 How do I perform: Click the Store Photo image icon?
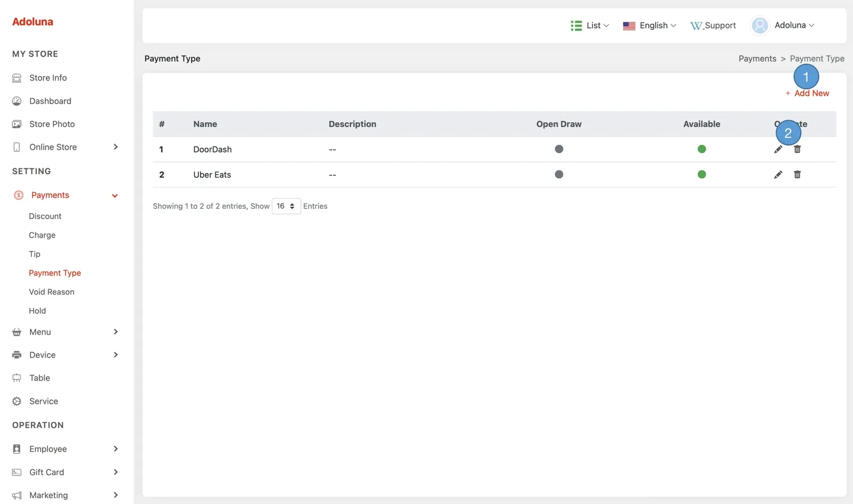pos(17,124)
